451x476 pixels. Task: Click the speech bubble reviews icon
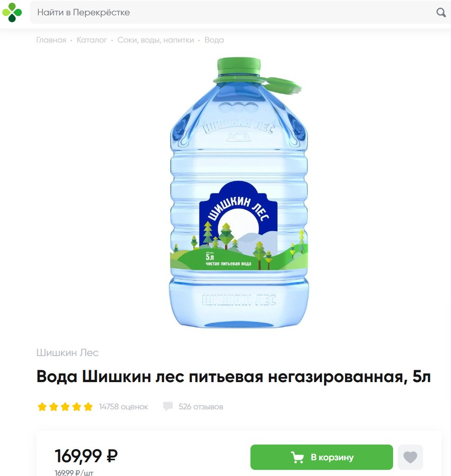click(168, 406)
